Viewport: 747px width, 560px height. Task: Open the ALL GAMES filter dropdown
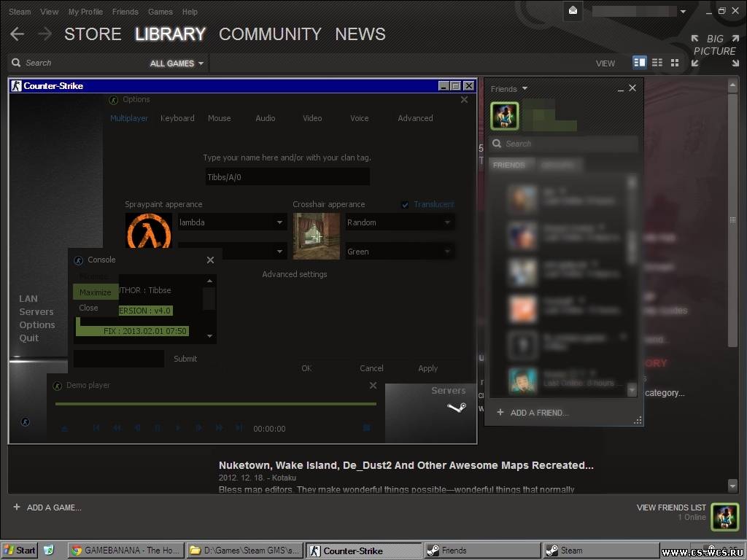pyautogui.click(x=177, y=63)
